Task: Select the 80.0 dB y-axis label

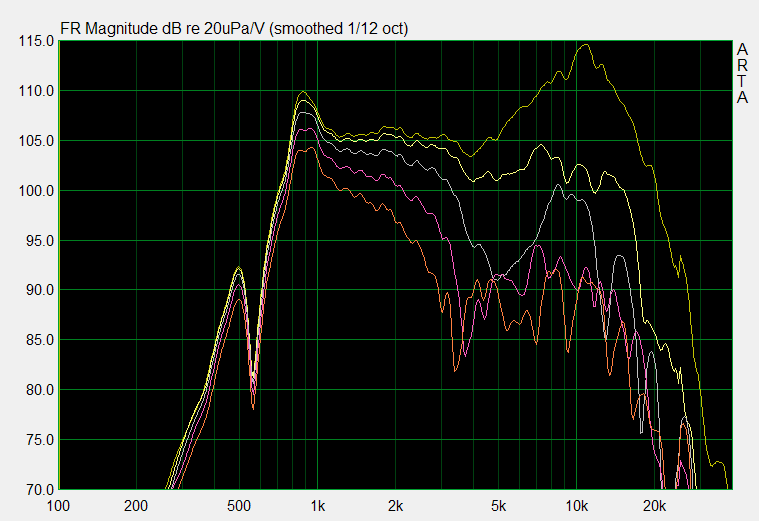Action: [x=40, y=390]
